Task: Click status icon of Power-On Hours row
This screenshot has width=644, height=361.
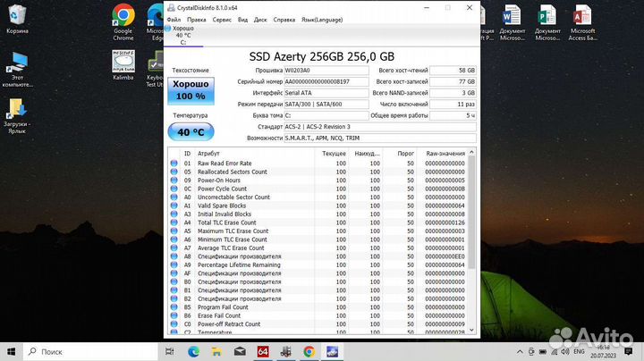Action: pos(174,180)
